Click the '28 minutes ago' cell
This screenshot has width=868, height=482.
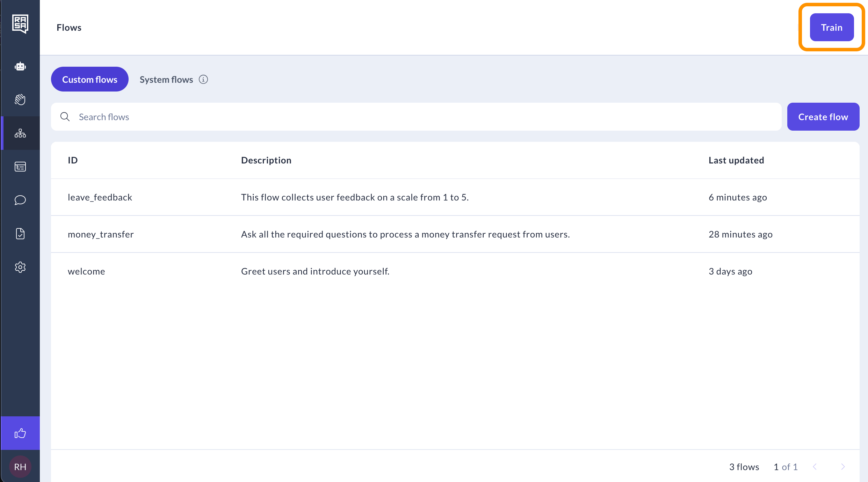click(x=740, y=234)
